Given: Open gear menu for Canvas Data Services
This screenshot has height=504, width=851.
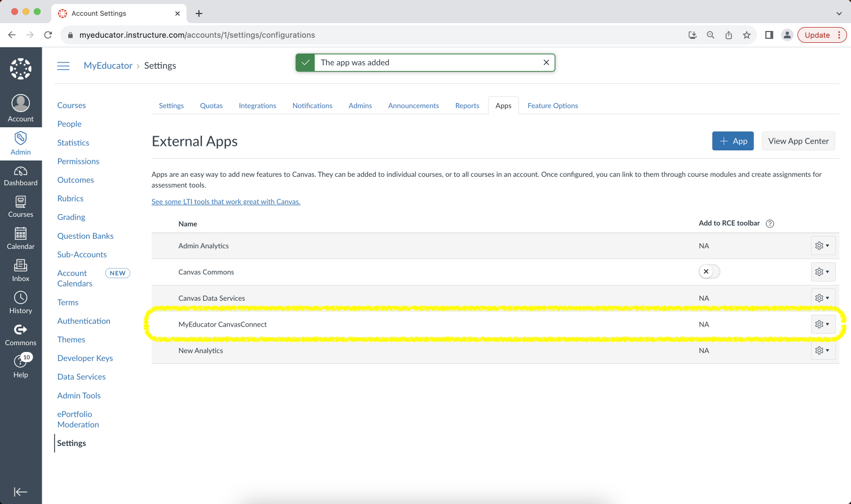Looking at the screenshot, I should point(823,298).
